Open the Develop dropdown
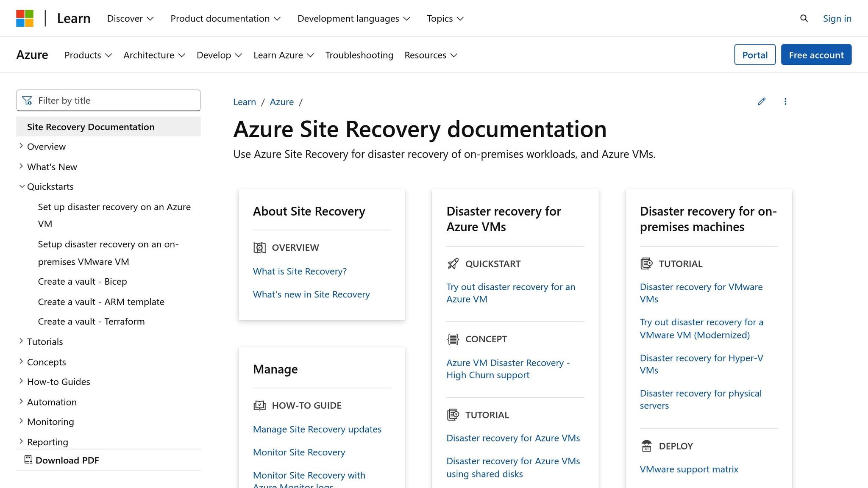 coord(219,55)
